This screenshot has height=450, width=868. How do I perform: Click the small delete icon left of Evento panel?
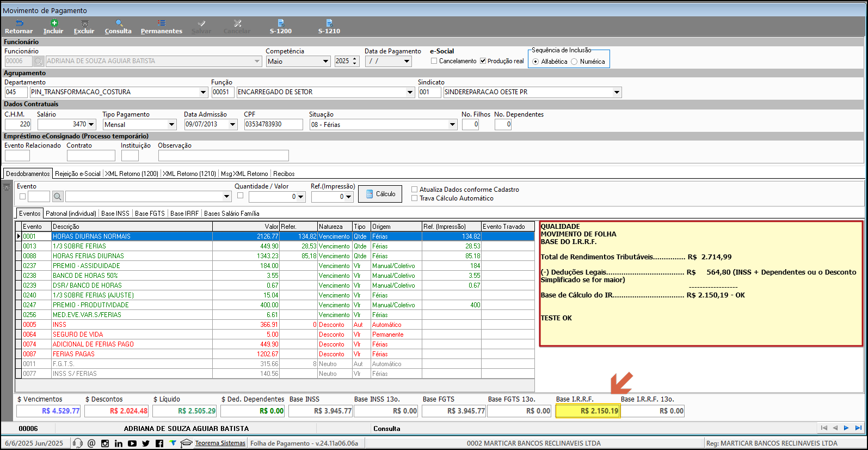(x=7, y=187)
